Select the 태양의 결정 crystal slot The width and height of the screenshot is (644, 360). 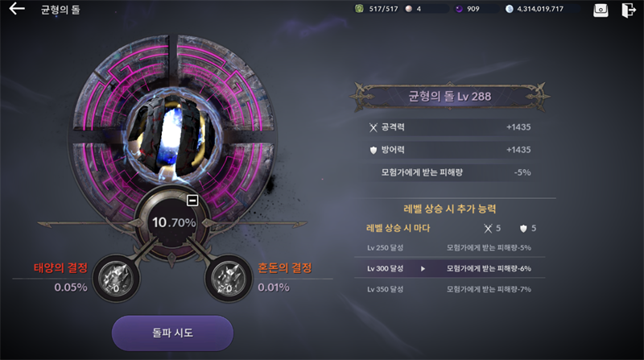click(x=117, y=278)
